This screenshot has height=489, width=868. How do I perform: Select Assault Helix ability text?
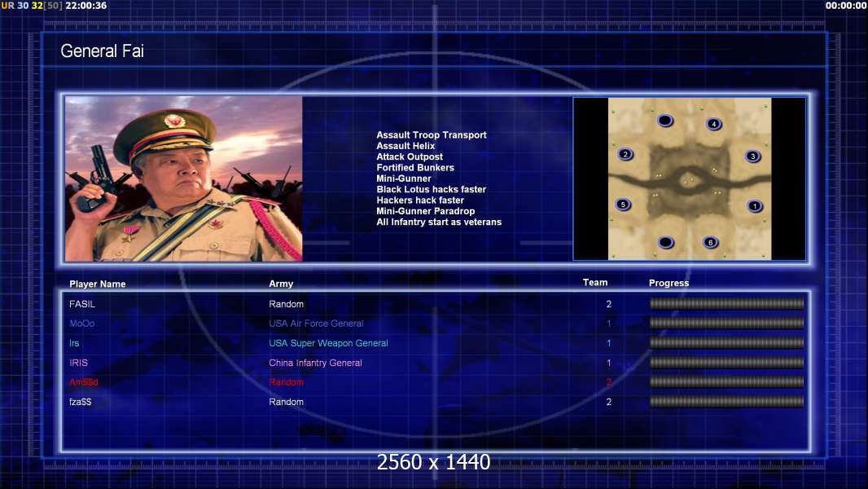coord(406,146)
